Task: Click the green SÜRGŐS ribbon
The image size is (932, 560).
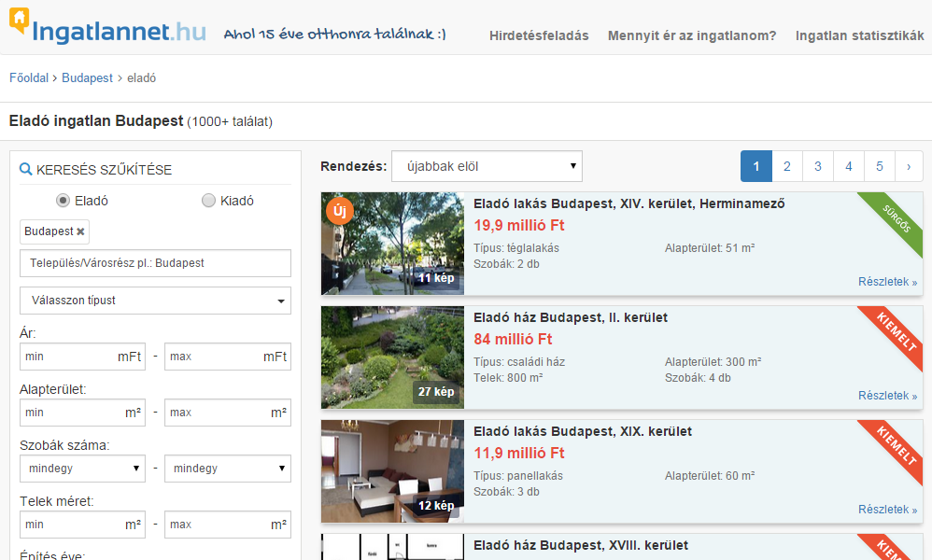Action: (x=894, y=226)
